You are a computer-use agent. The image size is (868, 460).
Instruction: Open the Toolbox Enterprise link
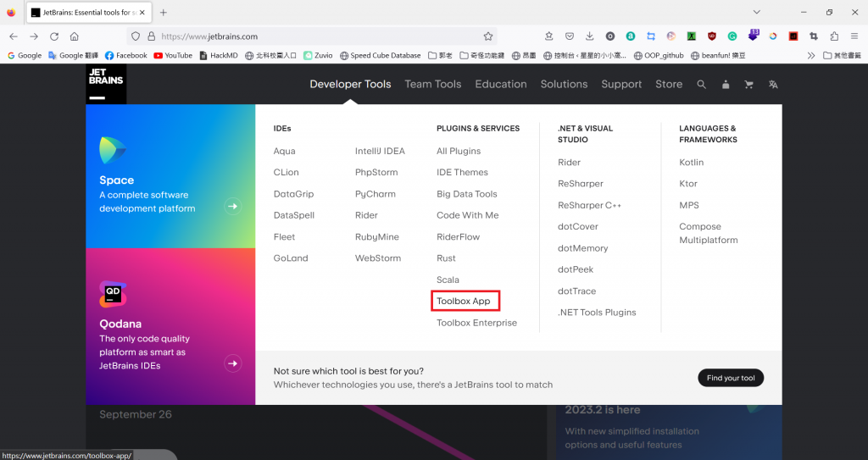476,323
